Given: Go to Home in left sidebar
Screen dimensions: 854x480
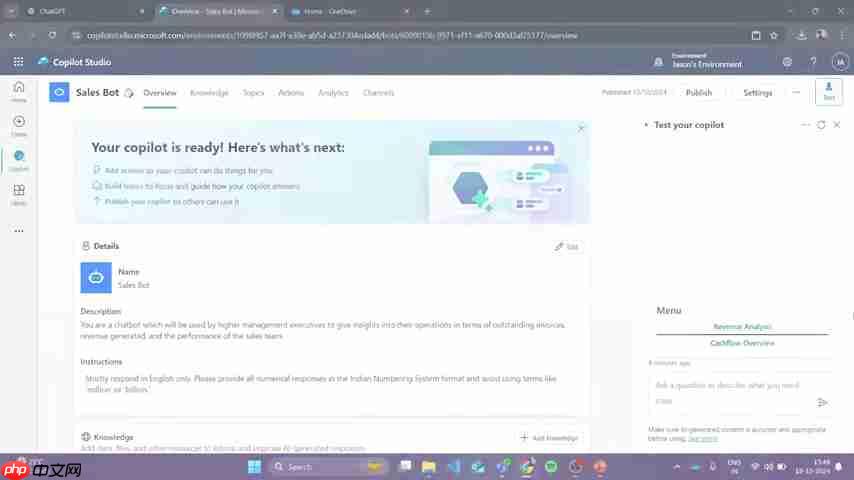Looking at the screenshot, I should [x=19, y=91].
